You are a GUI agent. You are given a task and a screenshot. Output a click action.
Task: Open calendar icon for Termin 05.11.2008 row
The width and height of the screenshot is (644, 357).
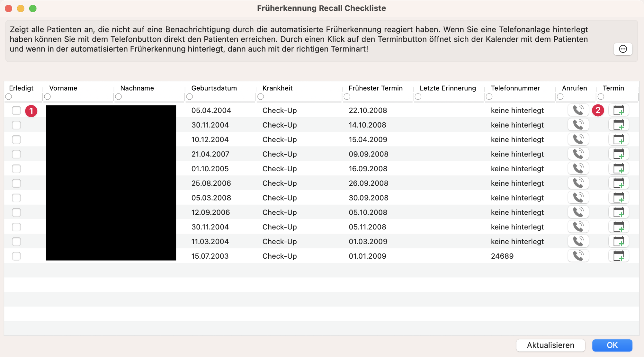point(619,227)
